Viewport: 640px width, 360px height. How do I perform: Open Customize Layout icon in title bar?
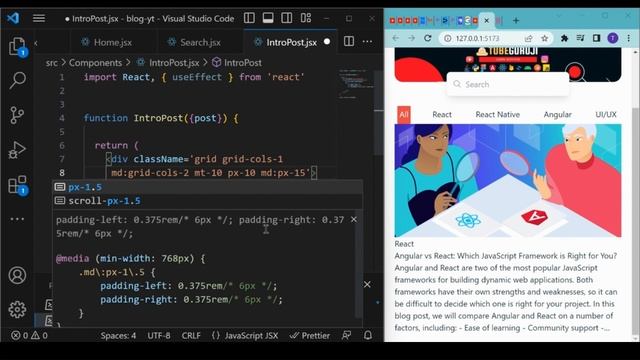point(306,18)
